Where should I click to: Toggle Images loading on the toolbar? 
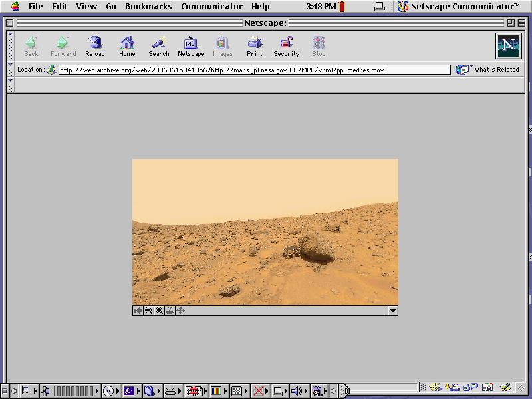(223, 45)
